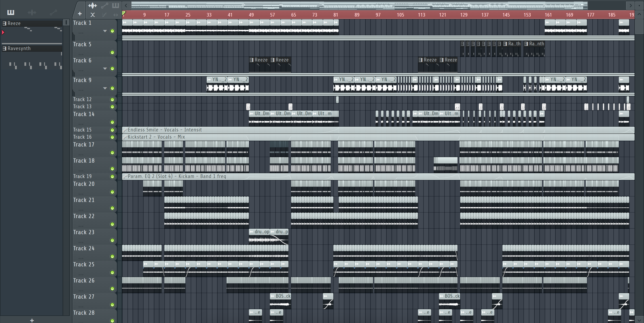Select Endless Smile Vocals Intensit automation clip
Viewport: 644px width, 323px height.
click(378, 130)
